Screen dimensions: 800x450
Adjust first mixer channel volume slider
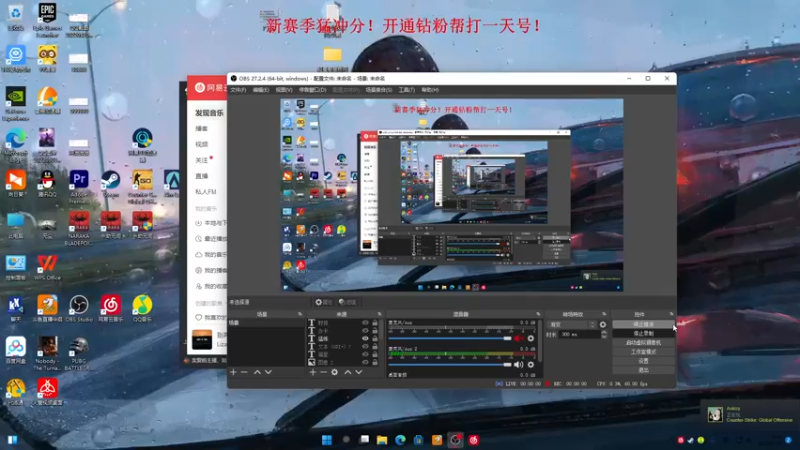450,338
